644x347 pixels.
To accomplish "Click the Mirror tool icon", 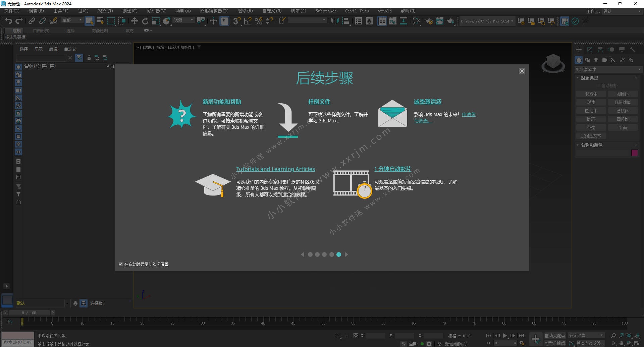I will pos(335,21).
